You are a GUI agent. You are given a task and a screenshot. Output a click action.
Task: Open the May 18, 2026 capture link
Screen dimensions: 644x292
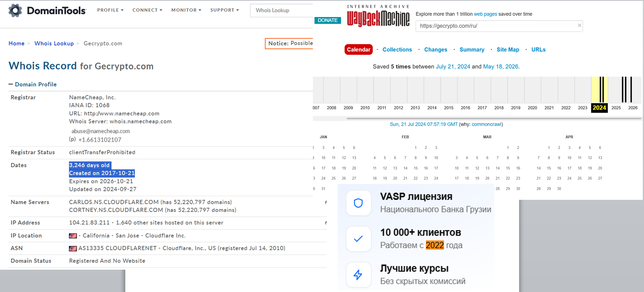pyautogui.click(x=501, y=67)
